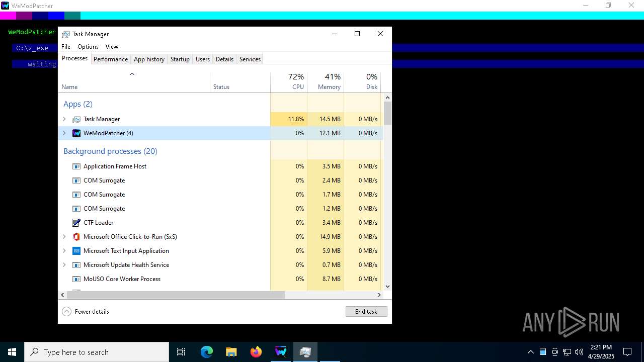Click Task Manager's 14.5 MB memory value
The width and height of the screenshot is (644, 362).
tap(330, 119)
